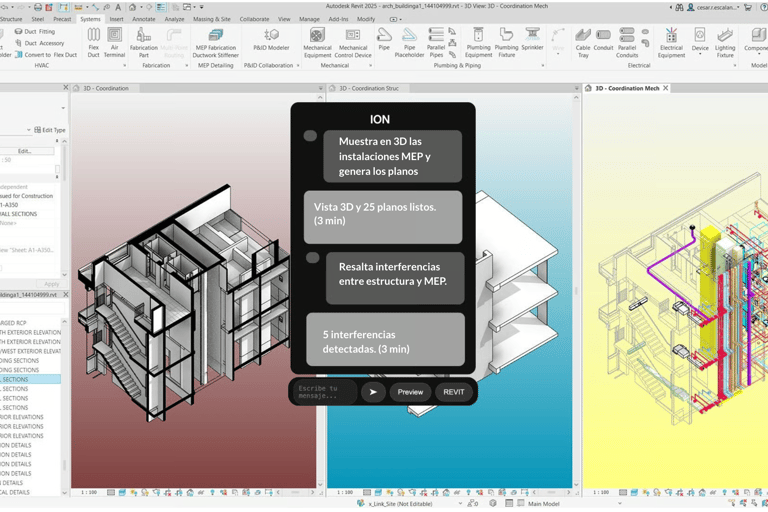The width and height of the screenshot is (768, 512).
Task: Select 'WEST EXTERIOR ELEVAT' in Project Browser
Action: point(30,351)
